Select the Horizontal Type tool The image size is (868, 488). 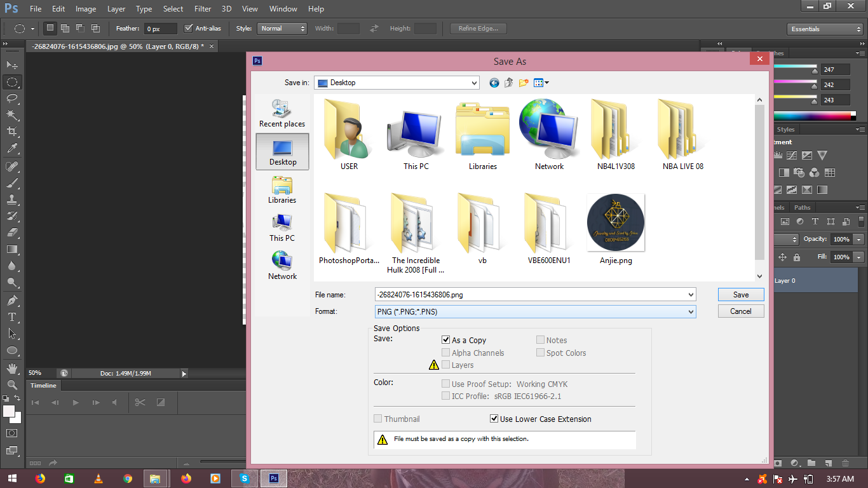point(12,317)
